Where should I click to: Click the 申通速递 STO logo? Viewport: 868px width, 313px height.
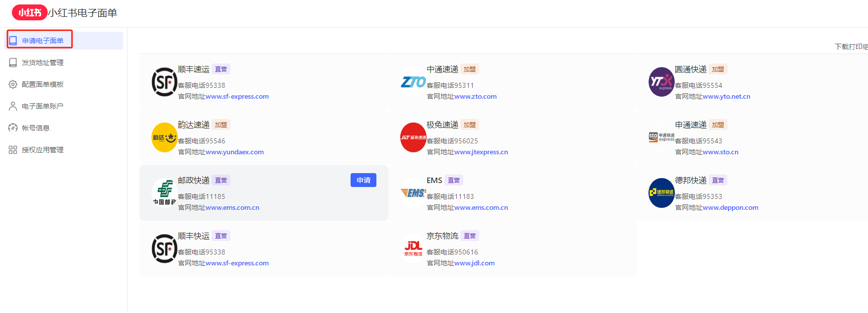tap(662, 137)
